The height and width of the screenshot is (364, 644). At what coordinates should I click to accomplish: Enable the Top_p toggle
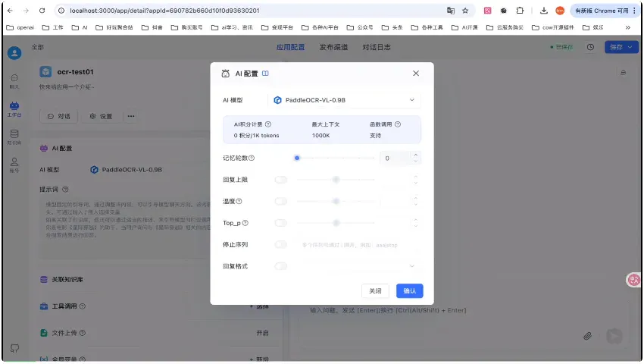tap(281, 223)
